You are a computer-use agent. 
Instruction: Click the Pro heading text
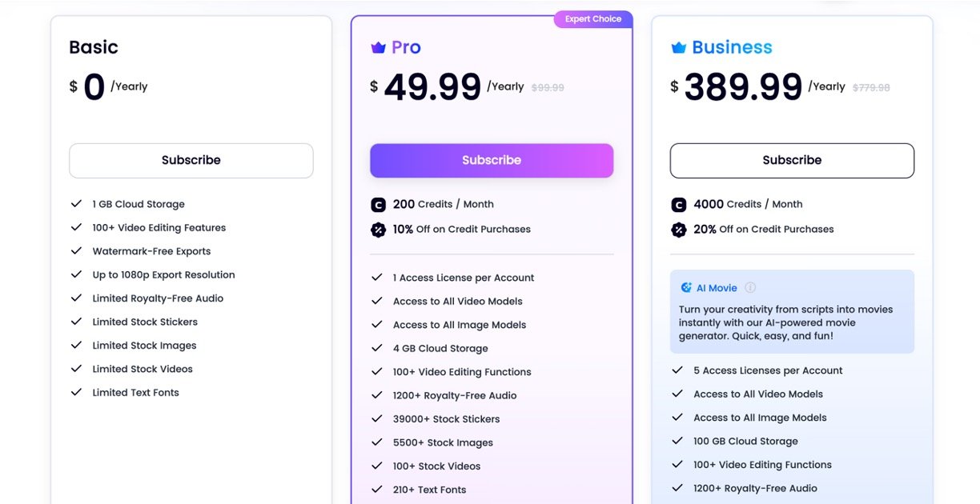click(406, 48)
